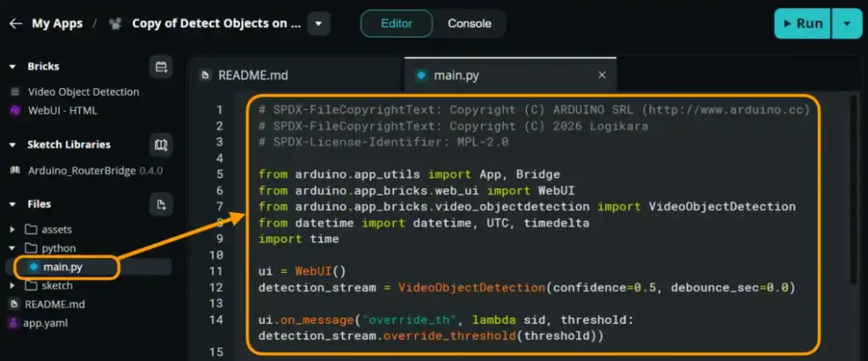The width and height of the screenshot is (868, 361).
Task: Open the Run button options dropdown arrow
Action: (847, 24)
